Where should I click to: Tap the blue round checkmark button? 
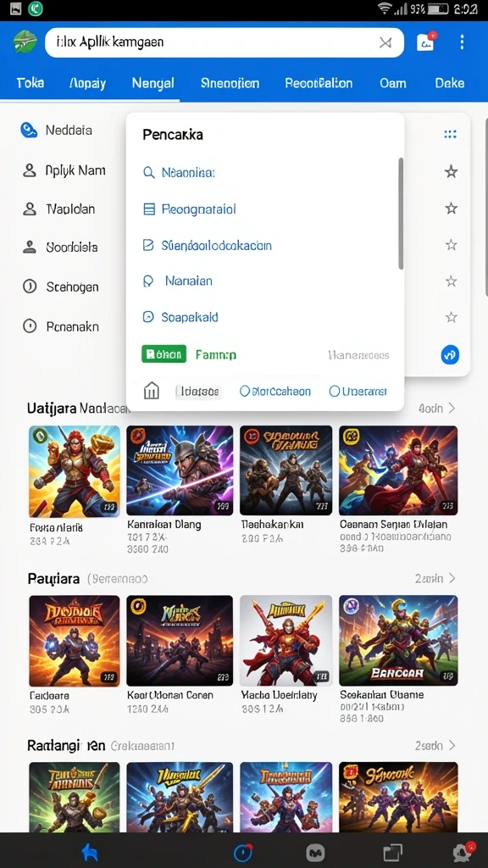click(450, 354)
